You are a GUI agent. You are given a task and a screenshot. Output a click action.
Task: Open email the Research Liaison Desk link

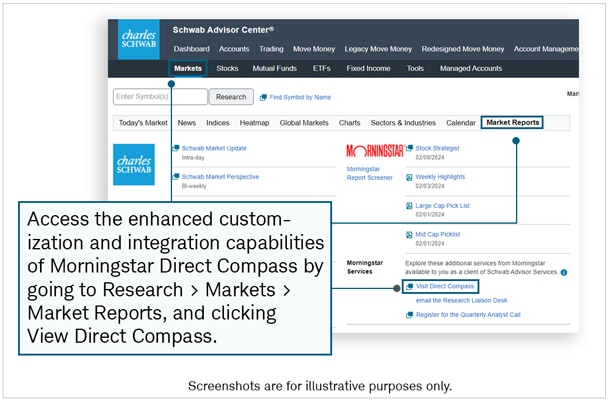pyautogui.click(x=461, y=301)
